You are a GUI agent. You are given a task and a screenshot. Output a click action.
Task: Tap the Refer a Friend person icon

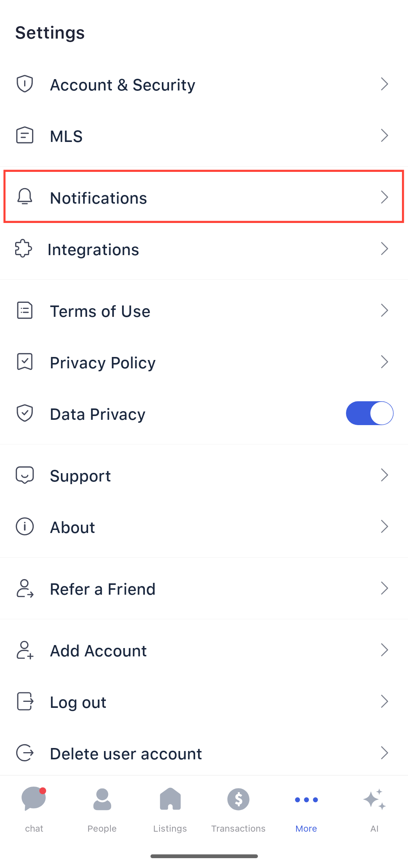[25, 588]
